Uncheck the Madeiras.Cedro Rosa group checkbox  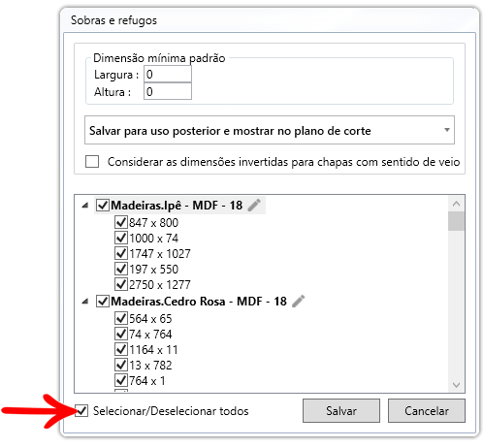[103, 302]
